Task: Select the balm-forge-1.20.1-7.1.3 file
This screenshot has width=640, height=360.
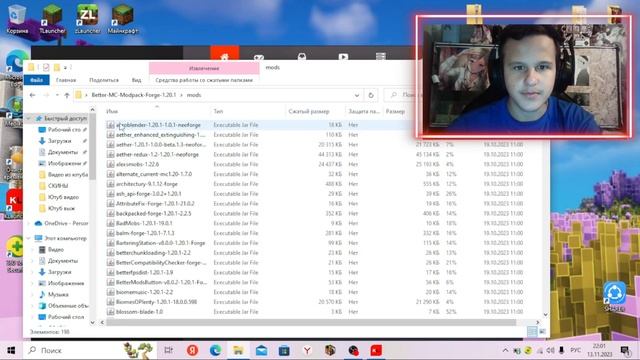Action: 145,233
